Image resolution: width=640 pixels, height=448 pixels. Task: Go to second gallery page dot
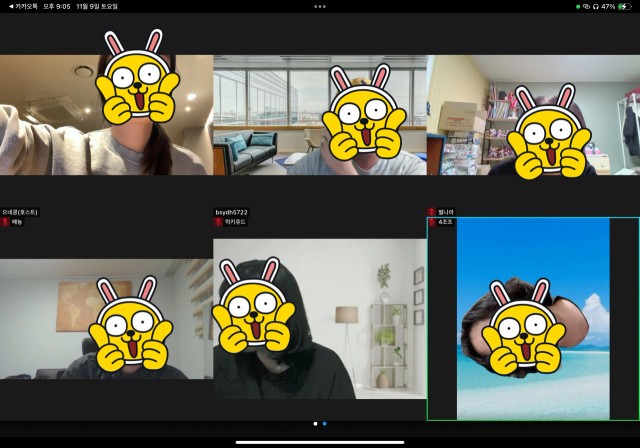pos(324,424)
